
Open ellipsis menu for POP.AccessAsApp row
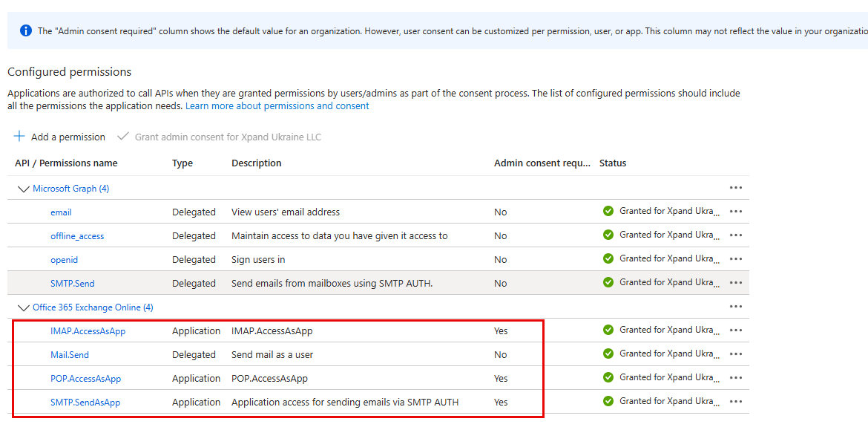point(735,378)
